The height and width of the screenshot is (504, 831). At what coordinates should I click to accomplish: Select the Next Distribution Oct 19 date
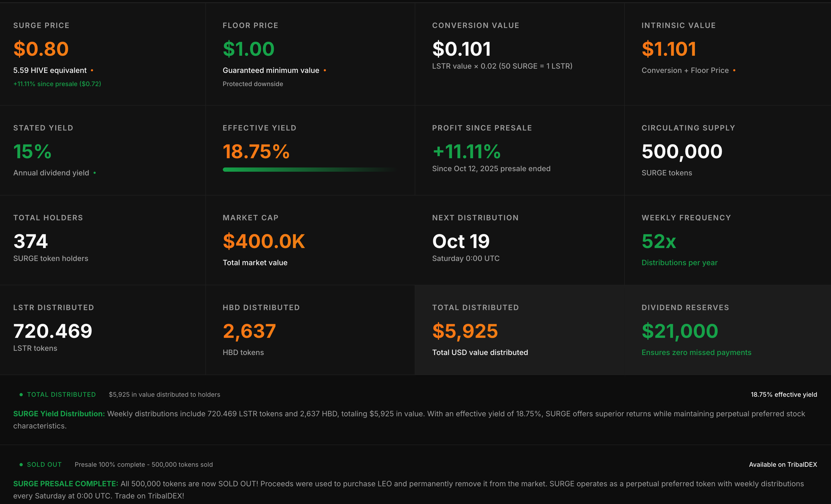tap(461, 241)
